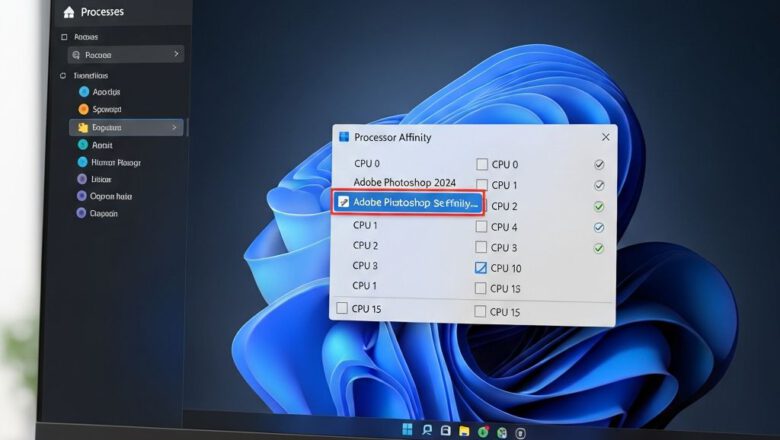Click the white window icon next to taskbar Search
The image size is (780, 440).
pos(446,431)
